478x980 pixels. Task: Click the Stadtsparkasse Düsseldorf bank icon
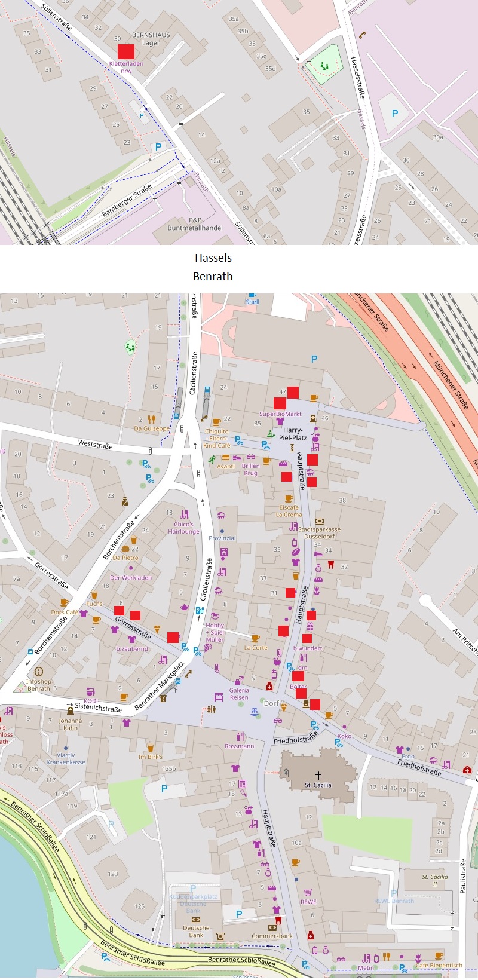coord(320,522)
